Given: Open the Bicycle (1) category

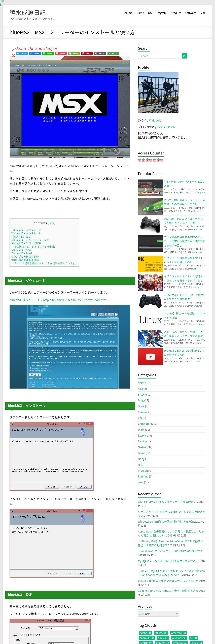Looking at the screenshot, I should [142, 395].
